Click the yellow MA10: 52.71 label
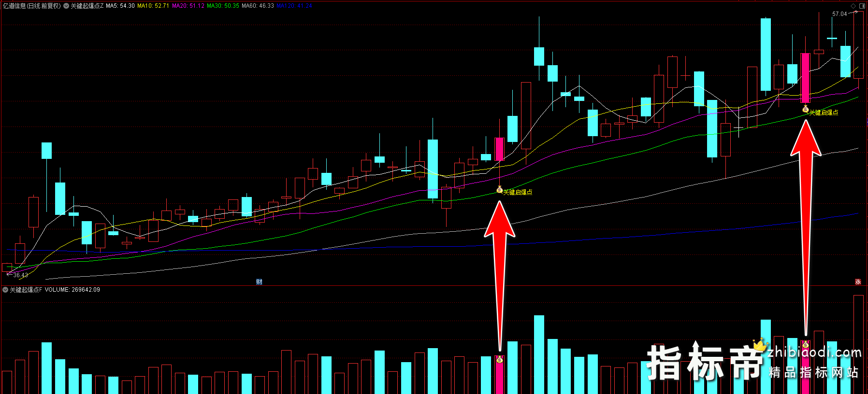The height and width of the screenshot is (394, 868). 153,6
